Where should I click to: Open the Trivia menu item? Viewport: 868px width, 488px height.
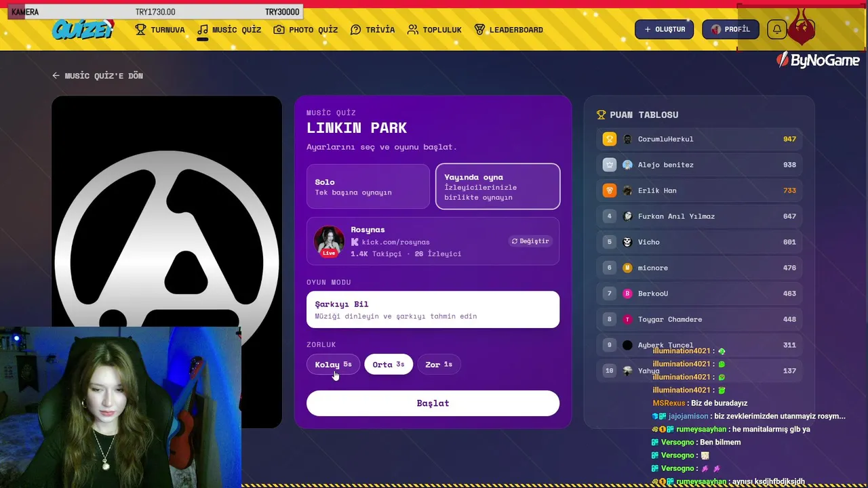point(372,30)
